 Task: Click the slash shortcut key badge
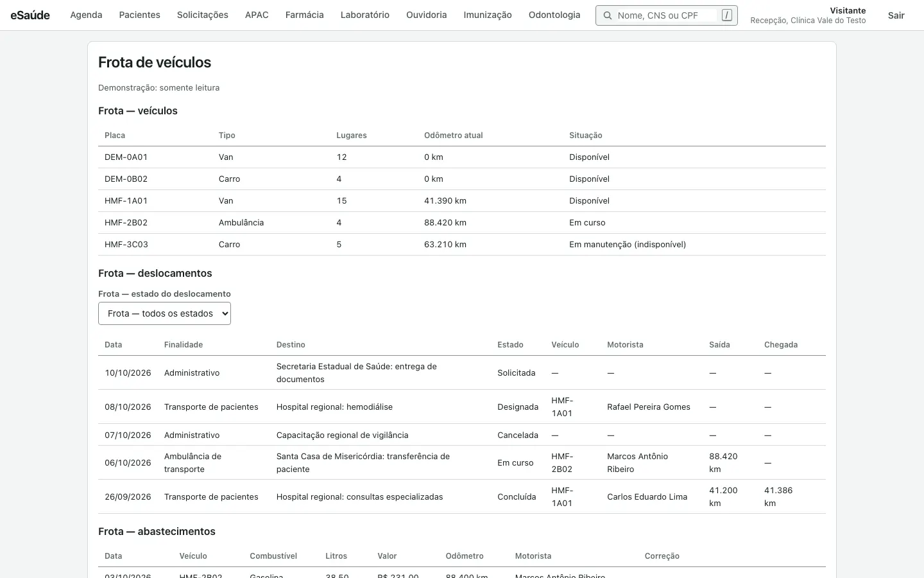[x=726, y=15]
